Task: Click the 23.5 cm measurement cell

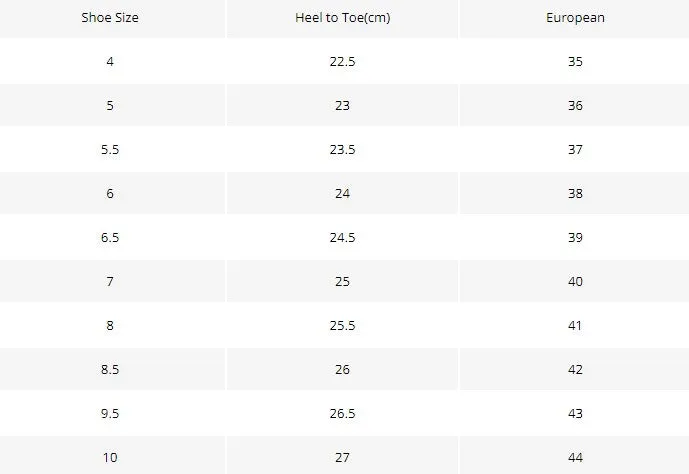Action: pyautogui.click(x=342, y=149)
